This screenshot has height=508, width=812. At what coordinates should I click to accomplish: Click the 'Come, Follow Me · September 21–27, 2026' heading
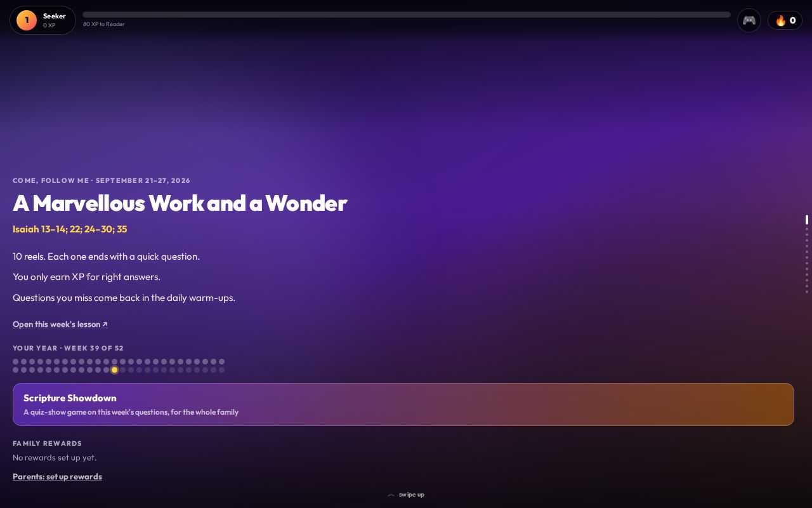tap(101, 180)
